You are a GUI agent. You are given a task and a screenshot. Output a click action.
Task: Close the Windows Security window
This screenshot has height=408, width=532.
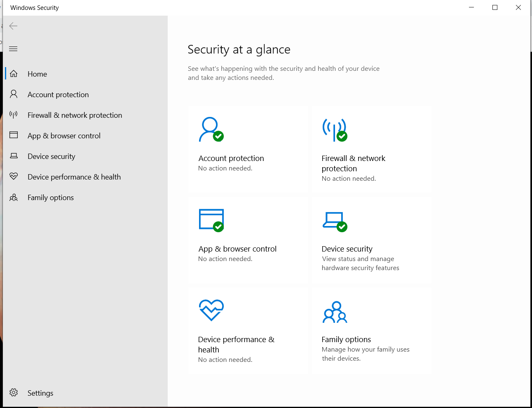pos(518,7)
